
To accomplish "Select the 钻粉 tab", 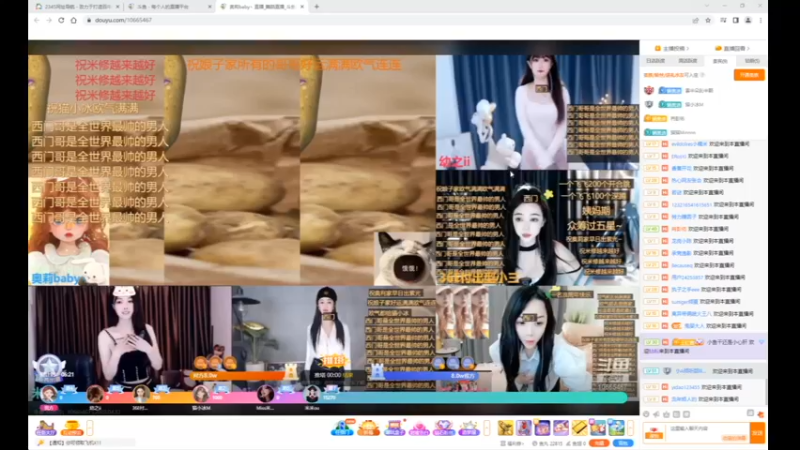I will point(752,61).
